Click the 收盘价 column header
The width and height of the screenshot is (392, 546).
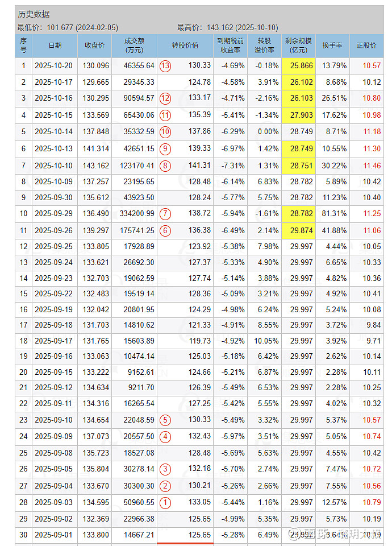(x=94, y=45)
